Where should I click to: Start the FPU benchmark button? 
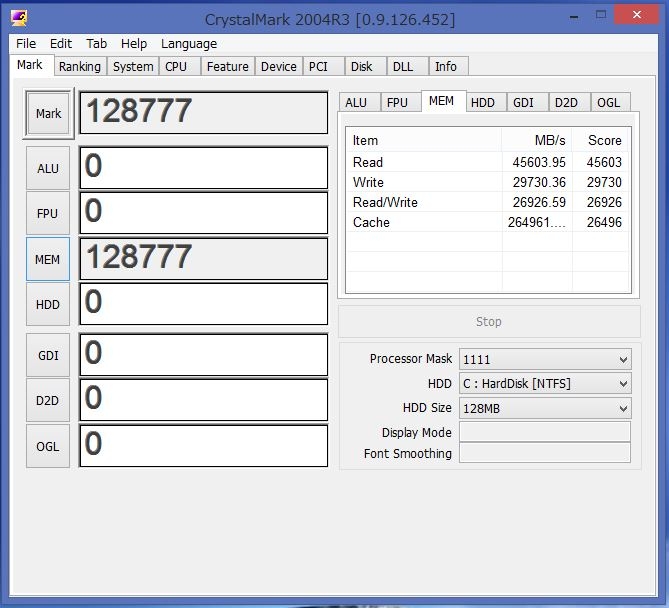click(48, 213)
